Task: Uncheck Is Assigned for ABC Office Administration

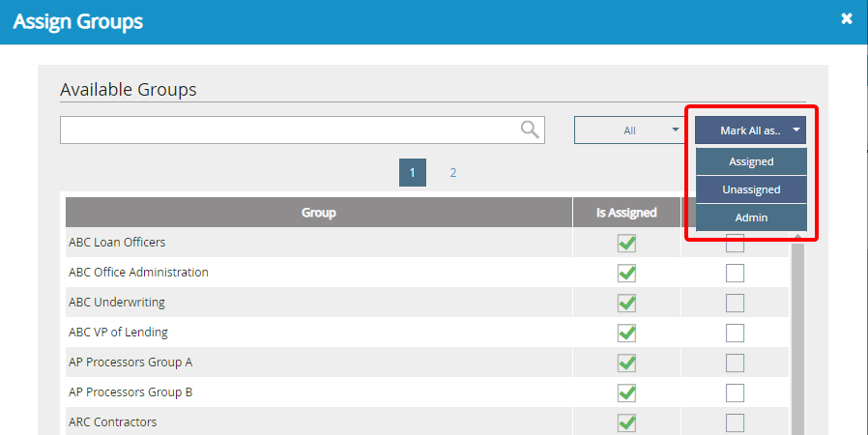Action: [626, 273]
